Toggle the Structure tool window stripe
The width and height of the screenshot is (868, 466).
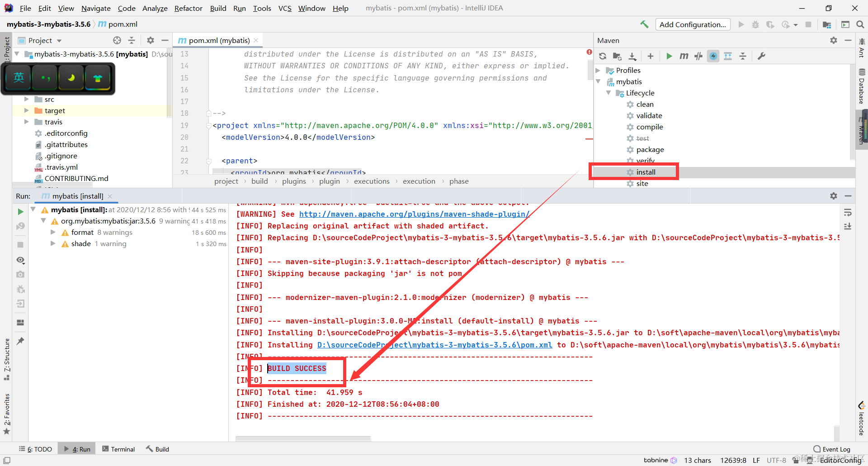[x=7, y=359]
